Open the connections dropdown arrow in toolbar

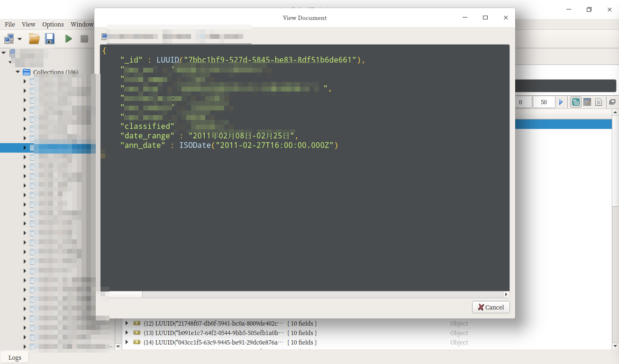pyautogui.click(x=20, y=39)
